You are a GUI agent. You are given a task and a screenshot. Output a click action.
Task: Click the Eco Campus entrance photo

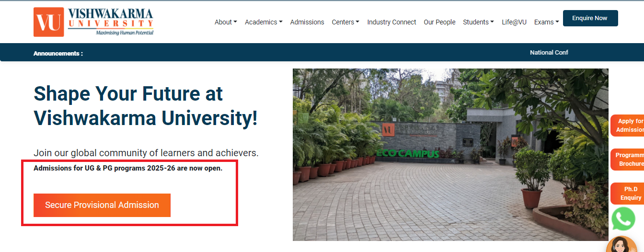(x=450, y=154)
